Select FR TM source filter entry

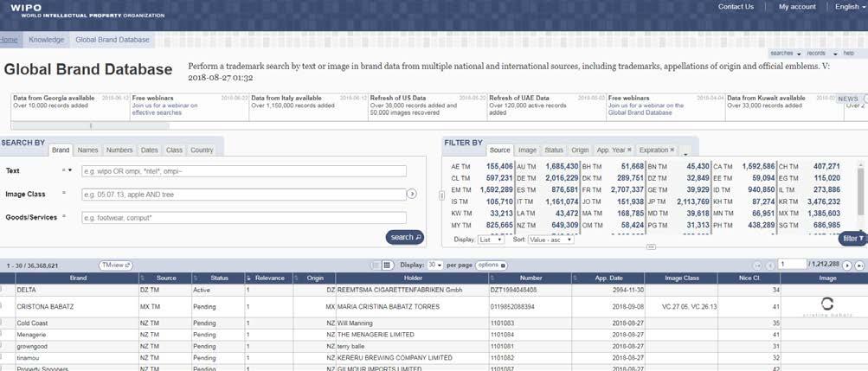tap(613, 189)
